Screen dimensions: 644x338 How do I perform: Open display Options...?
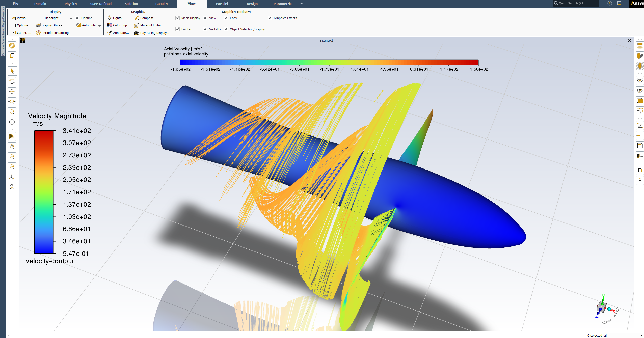click(21, 25)
